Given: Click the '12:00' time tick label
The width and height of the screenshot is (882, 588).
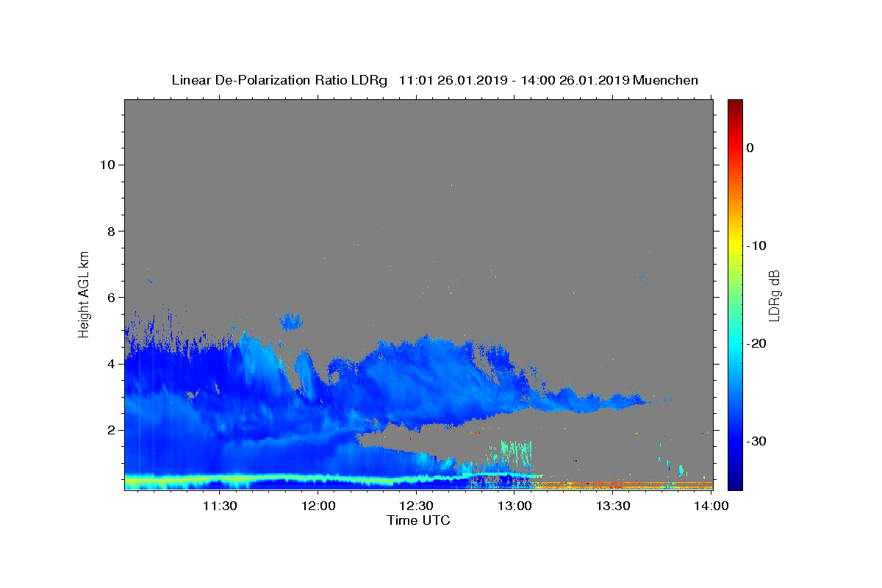Looking at the screenshot, I should (318, 506).
